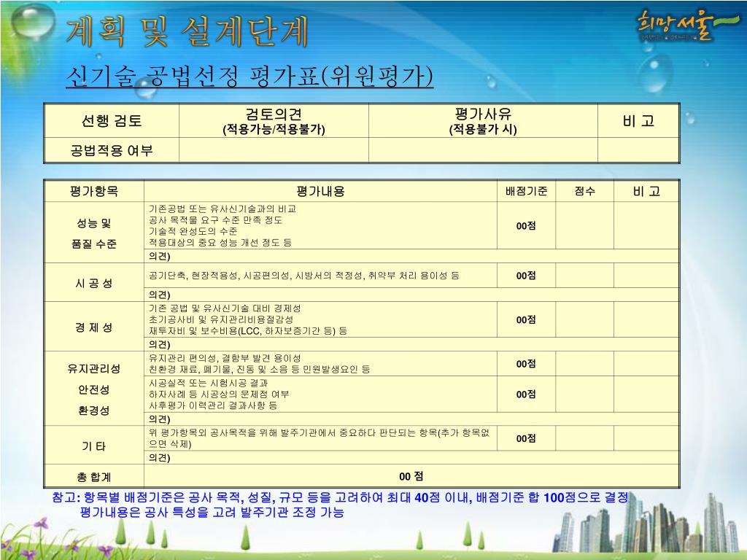
Task: Click the text 공사 목적물 요구 수준 만족 정도
Action: pos(215,220)
